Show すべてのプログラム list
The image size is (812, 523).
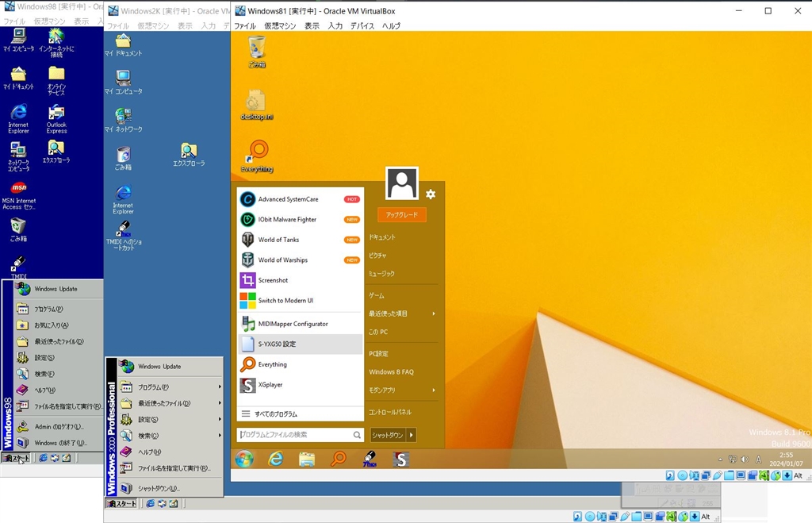[301, 413]
